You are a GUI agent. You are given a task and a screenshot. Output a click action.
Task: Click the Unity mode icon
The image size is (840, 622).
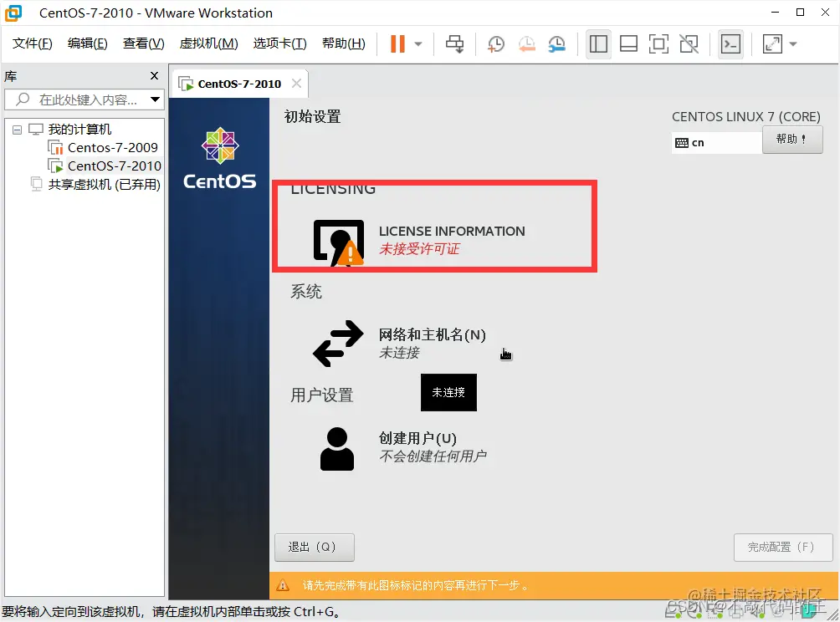(689, 44)
